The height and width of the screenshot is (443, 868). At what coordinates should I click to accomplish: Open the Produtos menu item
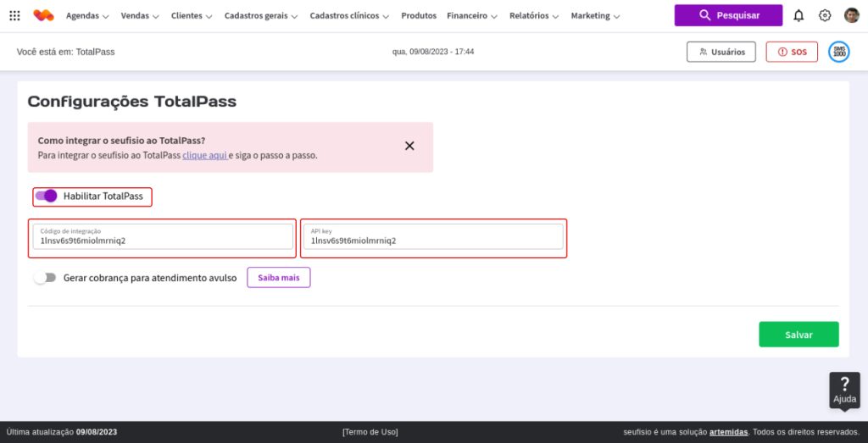coord(419,16)
